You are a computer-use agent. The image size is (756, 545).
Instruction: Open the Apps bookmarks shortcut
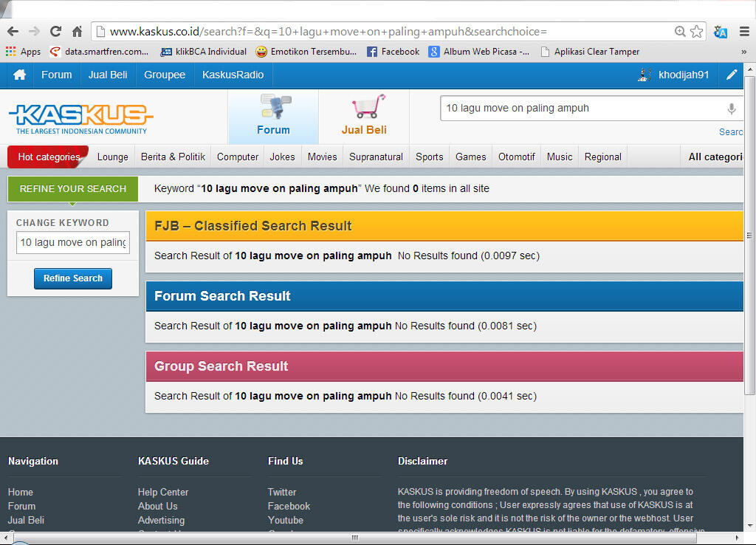23,52
